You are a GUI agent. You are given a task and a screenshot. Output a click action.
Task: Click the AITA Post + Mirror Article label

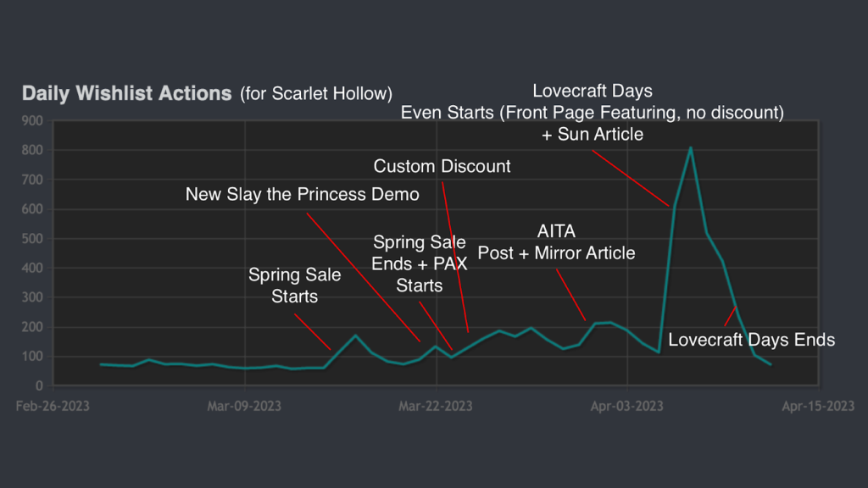(x=556, y=241)
